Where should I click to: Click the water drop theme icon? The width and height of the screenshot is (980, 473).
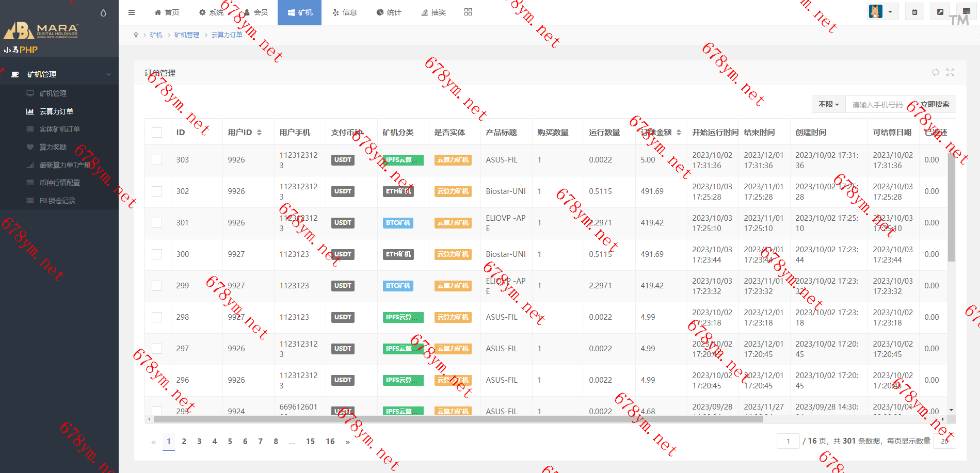(x=103, y=13)
